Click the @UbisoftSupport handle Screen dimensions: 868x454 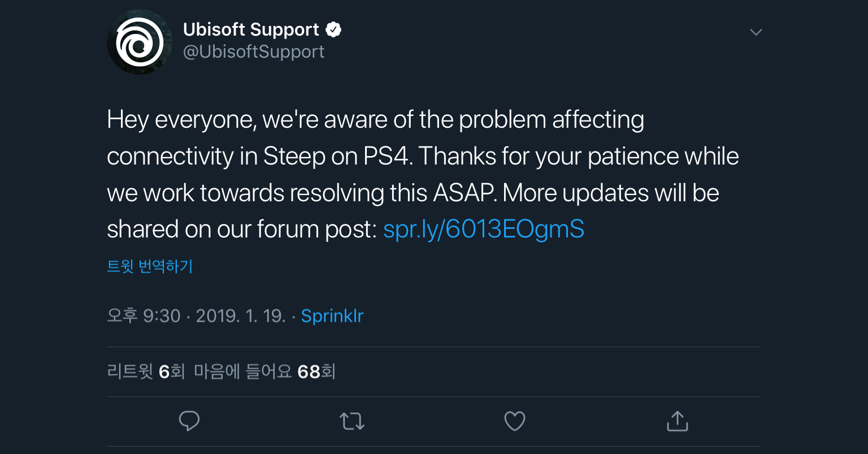pos(254,52)
